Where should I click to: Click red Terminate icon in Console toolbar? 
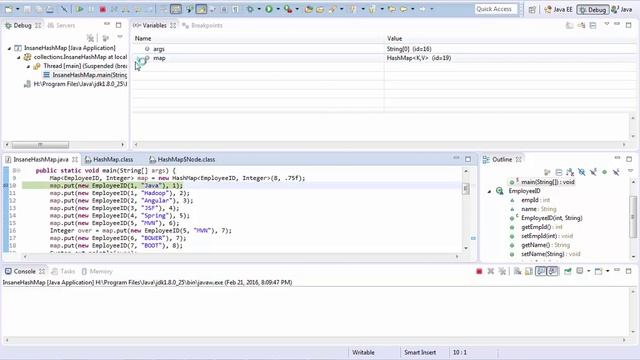479,271
